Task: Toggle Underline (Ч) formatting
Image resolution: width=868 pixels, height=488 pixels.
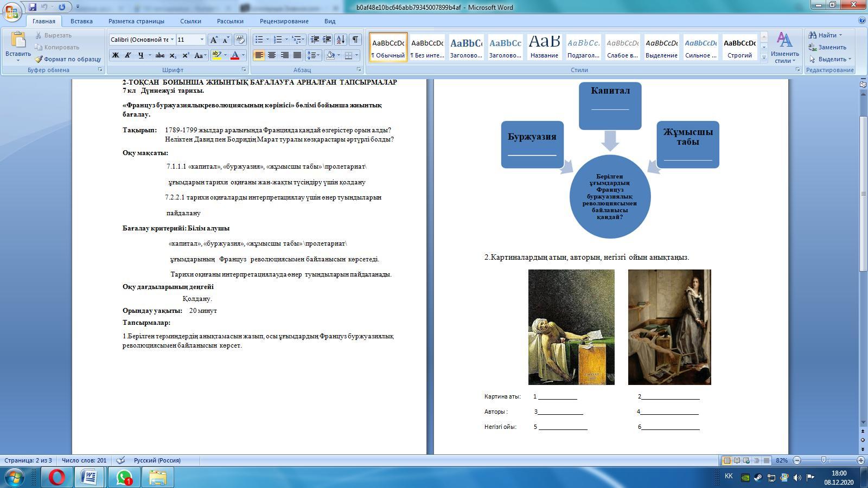Action: (141, 55)
